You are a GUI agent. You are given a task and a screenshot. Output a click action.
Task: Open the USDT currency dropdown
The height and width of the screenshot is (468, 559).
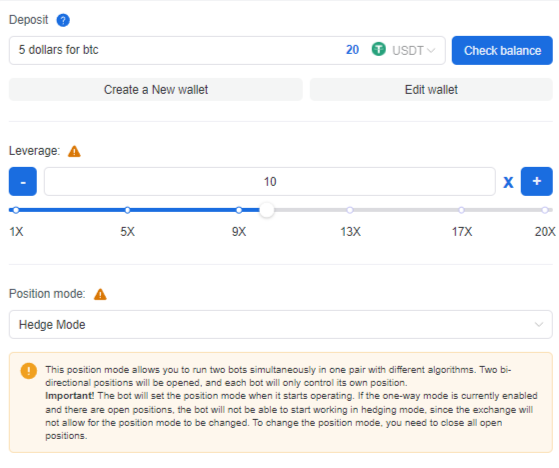[x=414, y=51]
